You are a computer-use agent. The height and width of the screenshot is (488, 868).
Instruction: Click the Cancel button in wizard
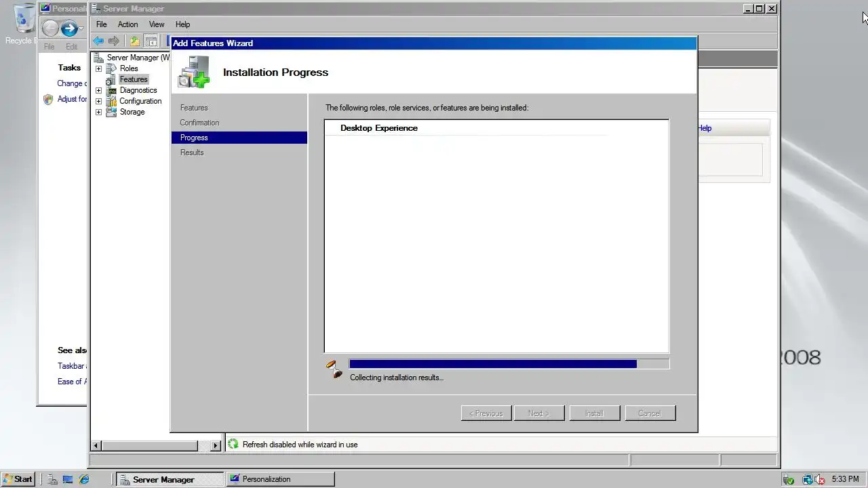(x=650, y=413)
